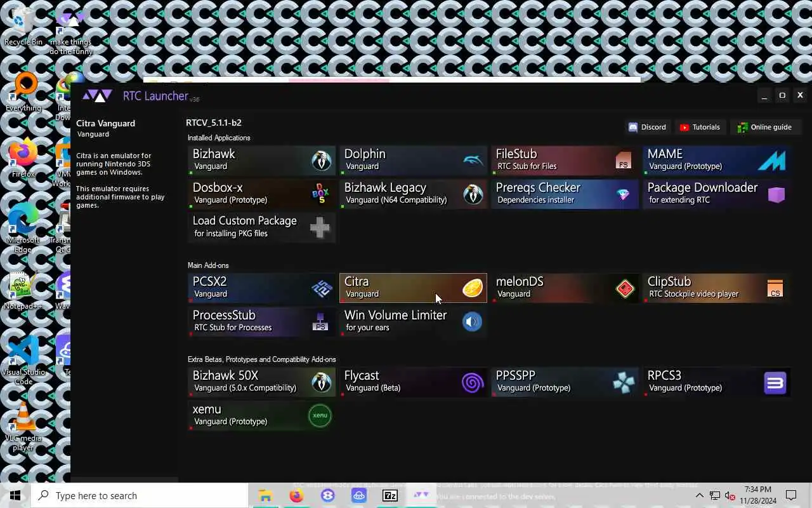Launch Bizhawk Legacy (N64 Compatibility)
This screenshot has width=812, height=508.
pyautogui.click(x=413, y=194)
